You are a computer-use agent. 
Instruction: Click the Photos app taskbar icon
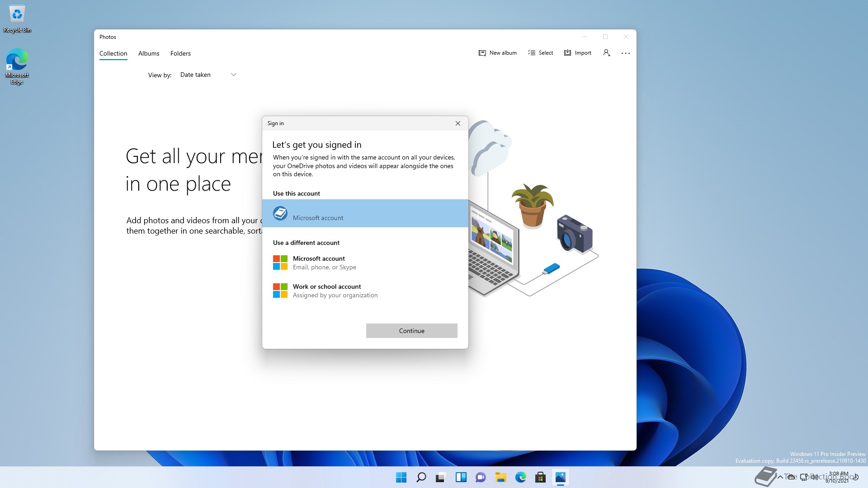tap(560, 477)
